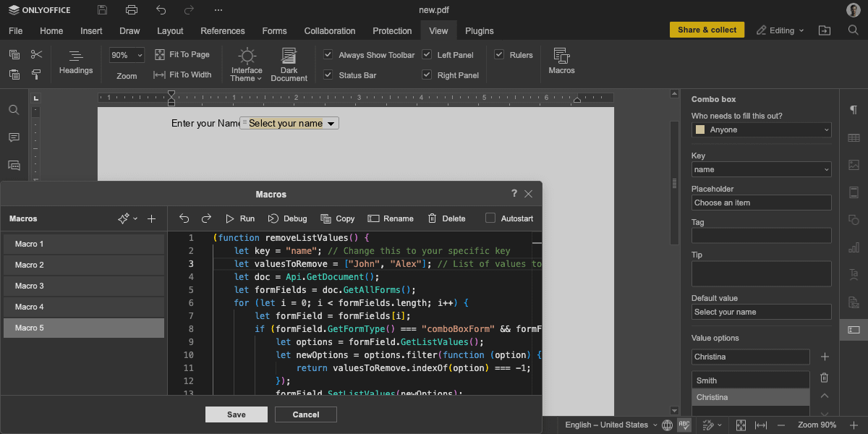The height and width of the screenshot is (434, 868).
Task: Toggle the Right Panel checkbox
Action: (x=427, y=75)
